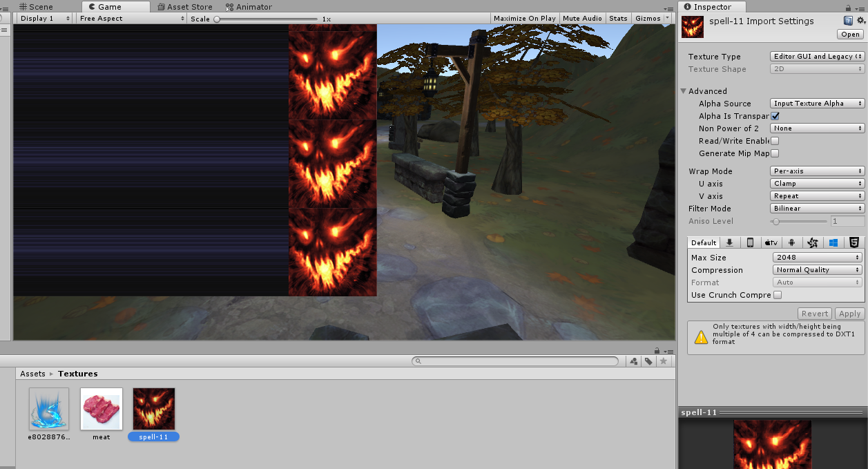868x469 pixels.
Task: Open the Wrap Mode dropdown
Action: coord(818,171)
